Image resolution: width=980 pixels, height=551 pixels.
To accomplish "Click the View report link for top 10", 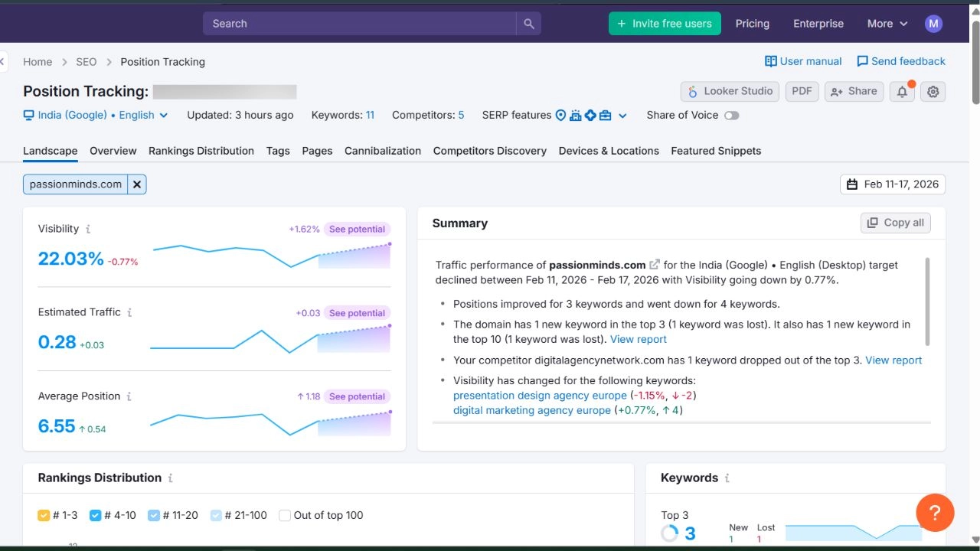I will [x=638, y=339].
